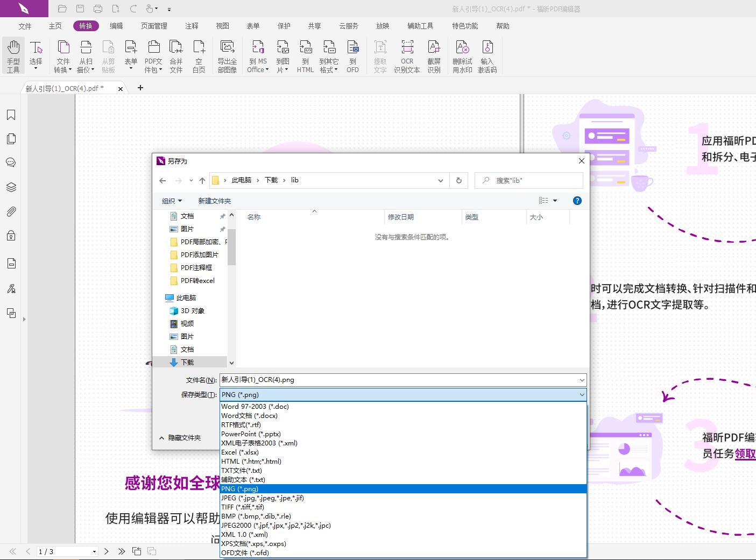Open the 保存类型 file format dropdown
Screen dimensions: 756x560
[x=581, y=394]
